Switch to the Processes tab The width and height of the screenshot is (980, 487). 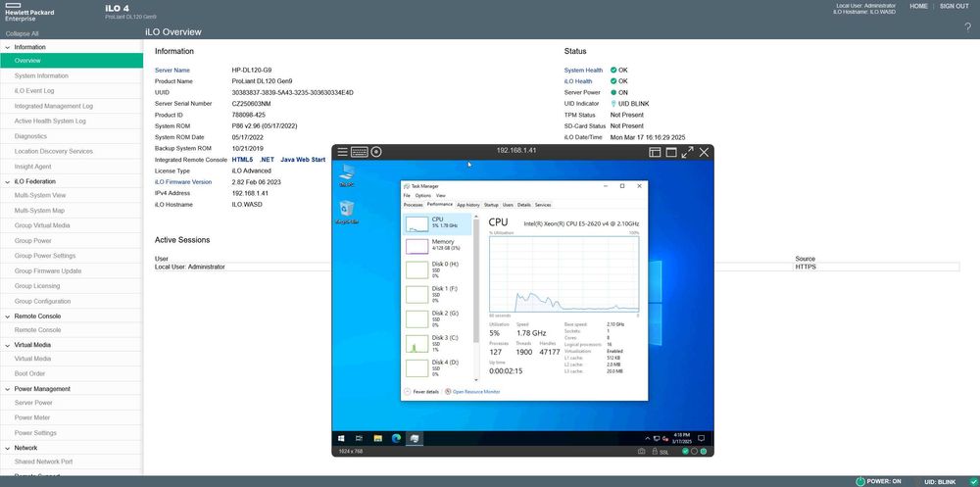pos(414,205)
